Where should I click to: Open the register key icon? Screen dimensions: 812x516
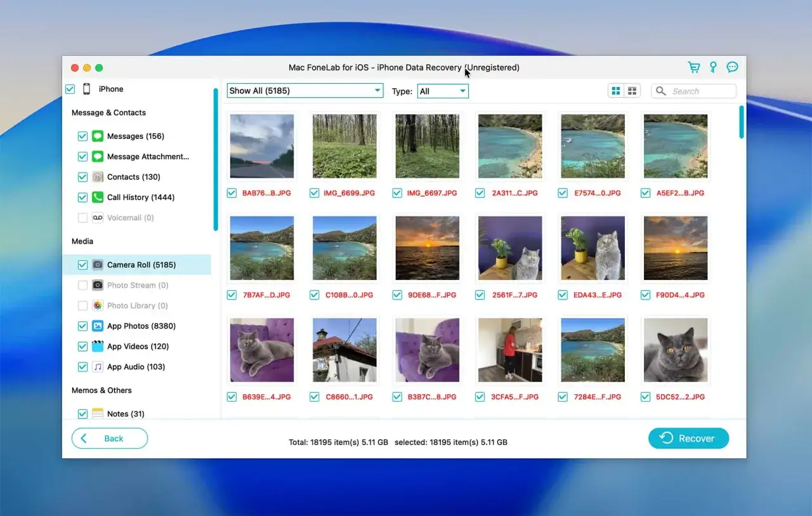tap(713, 67)
